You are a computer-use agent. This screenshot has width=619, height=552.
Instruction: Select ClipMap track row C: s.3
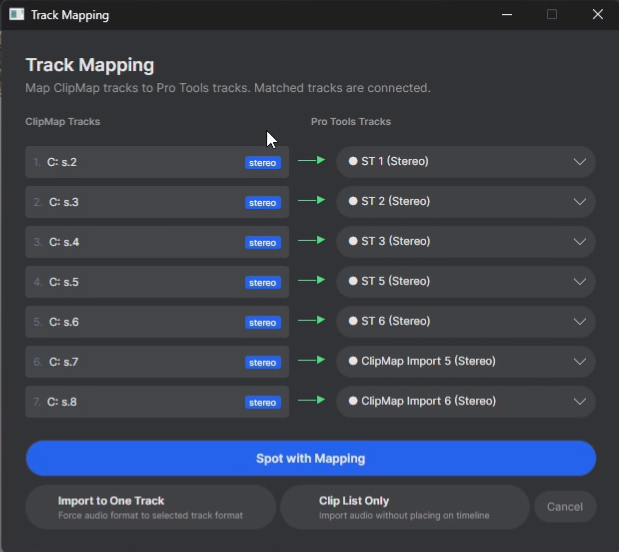pos(157,202)
